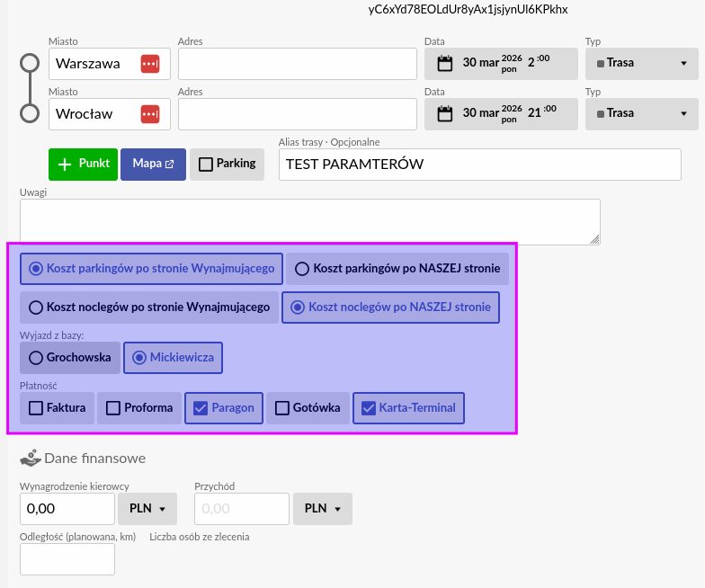The width and height of the screenshot is (705, 588).
Task: Open Mapa in external window
Action: (153, 165)
